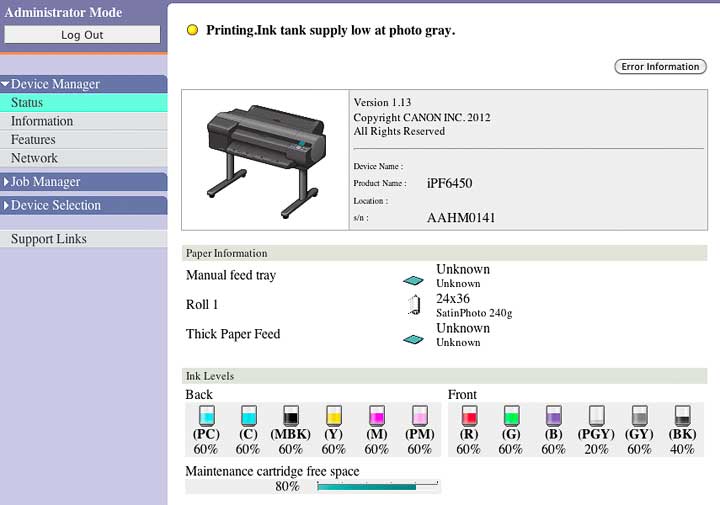Click the Manual feed tray label

pyautogui.click(x=231, y=275)
